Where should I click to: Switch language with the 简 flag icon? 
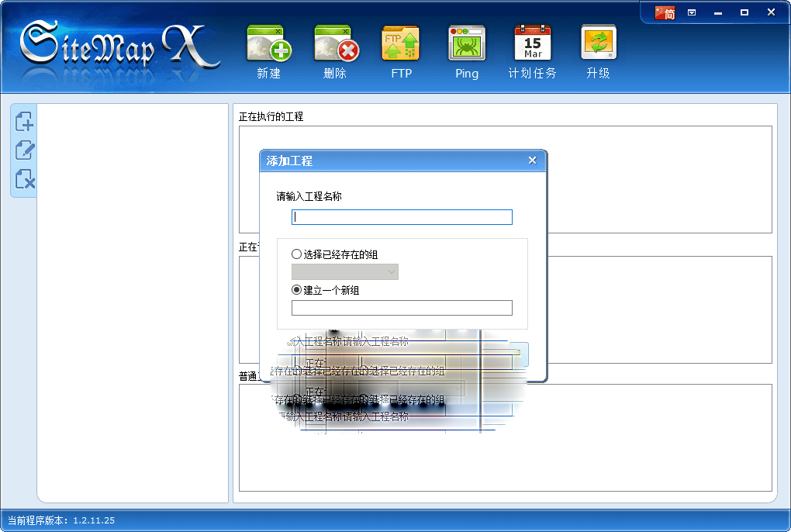click(665, 12)
